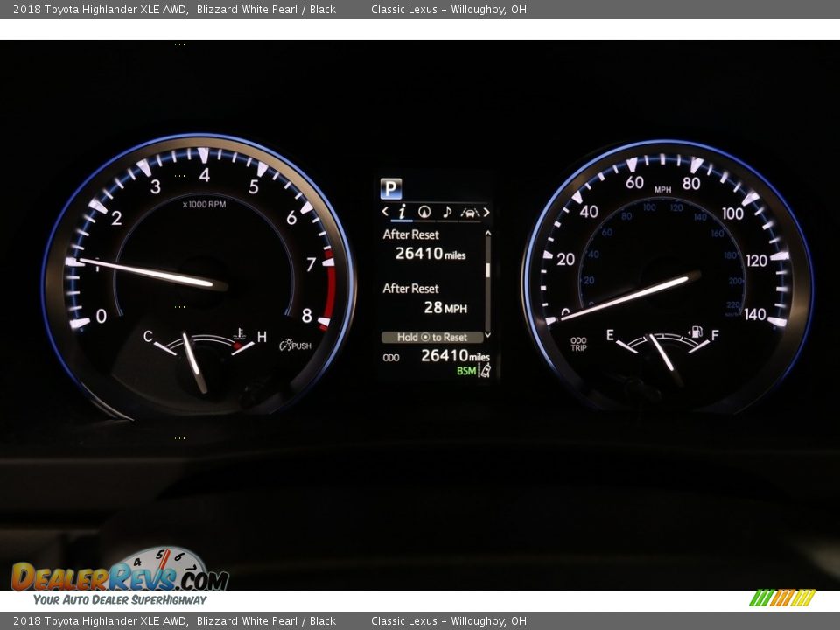840x630 pixels.
Task: Open the drive gauge tab icon
Action: (424, 212)
